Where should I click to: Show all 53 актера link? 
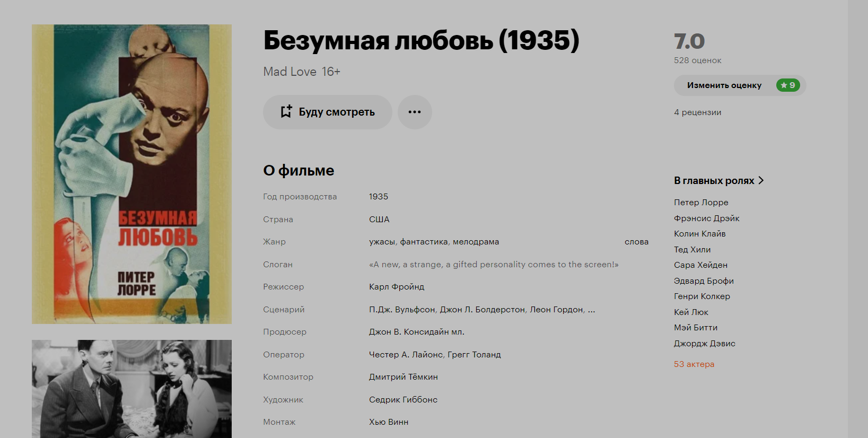[694, 364]
